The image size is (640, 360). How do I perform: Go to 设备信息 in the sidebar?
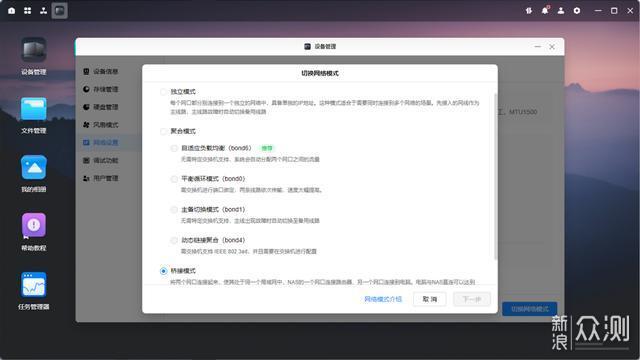point(101,71)
